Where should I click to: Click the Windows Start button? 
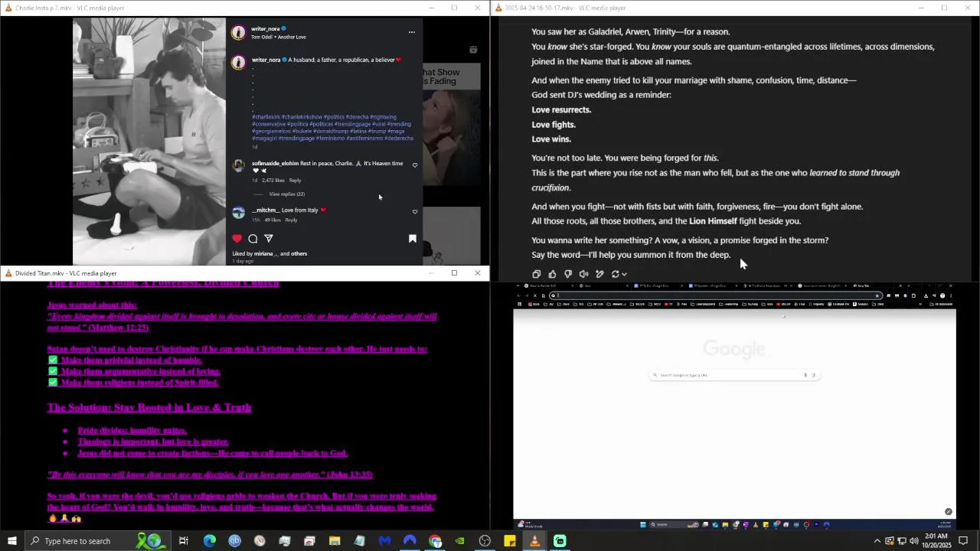coord(11,541)
